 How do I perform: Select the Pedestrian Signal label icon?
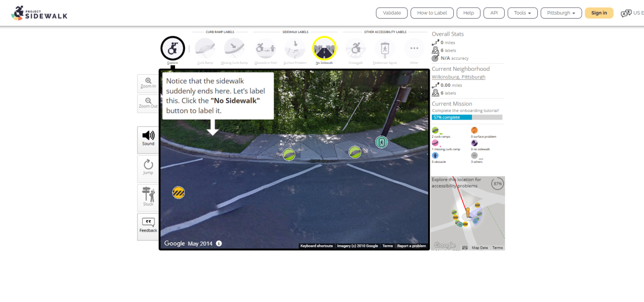coord(385,48)
